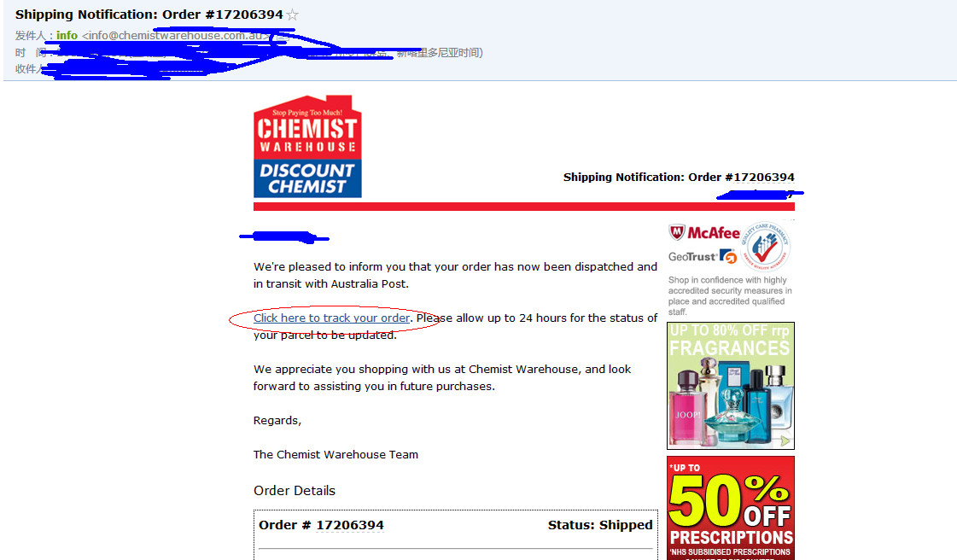This screenshot has height=560, width=957.
Task: Click the Status: Shipped label
Action: coord(600,525)
